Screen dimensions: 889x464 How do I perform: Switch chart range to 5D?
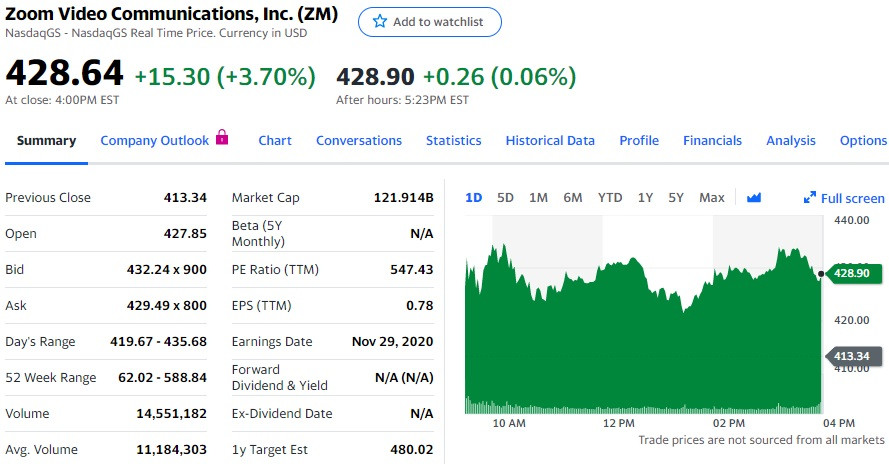pos(506,198)
